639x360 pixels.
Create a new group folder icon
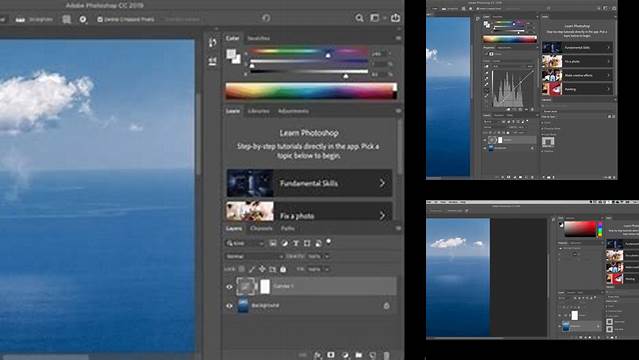coord(359,355)
